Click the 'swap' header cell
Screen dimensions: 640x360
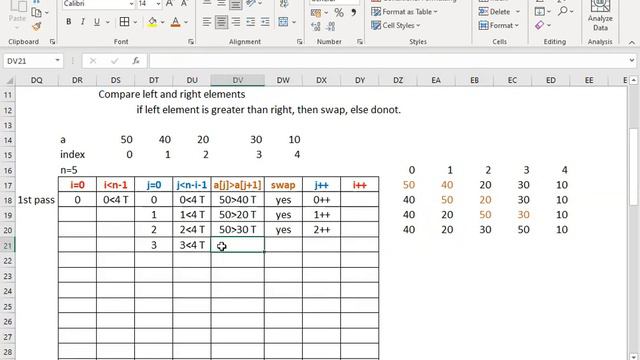click(x=283, y=185)
